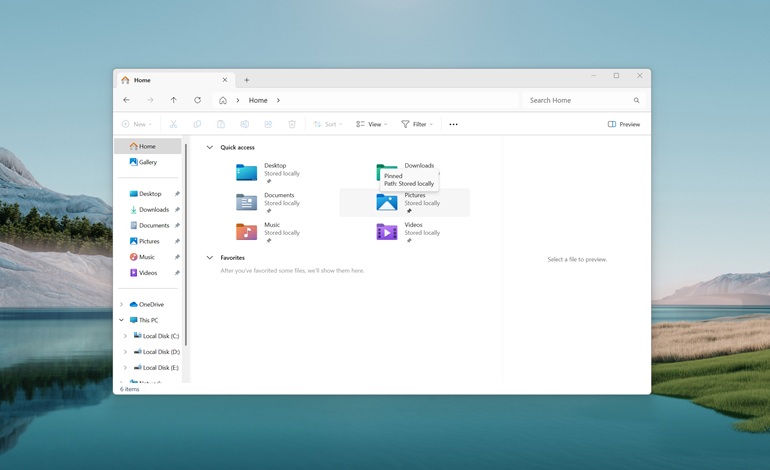Click the See more three-dots icon
Screen dimensions: 770x470
(453, 125)
